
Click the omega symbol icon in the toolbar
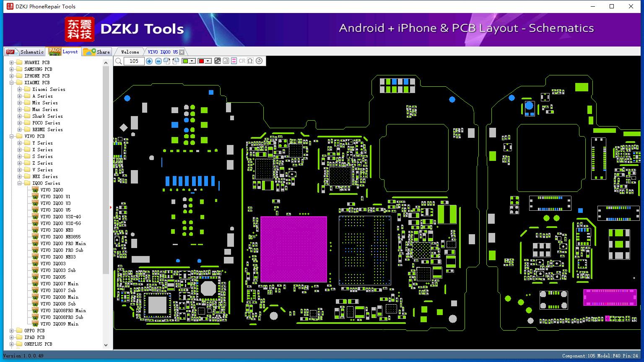pos(250,61)
